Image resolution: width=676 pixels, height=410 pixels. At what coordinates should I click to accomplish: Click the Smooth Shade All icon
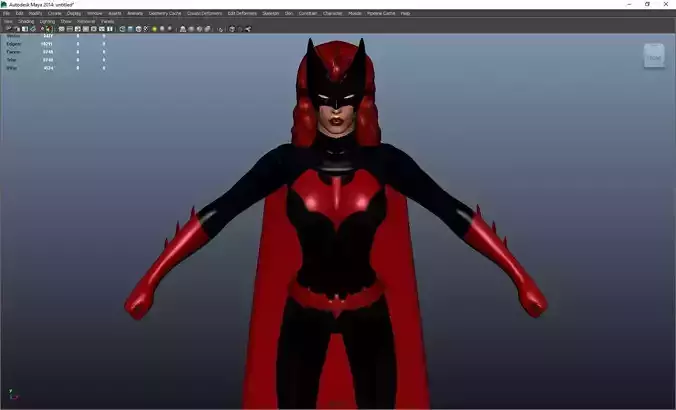click(x=130, y=29)
